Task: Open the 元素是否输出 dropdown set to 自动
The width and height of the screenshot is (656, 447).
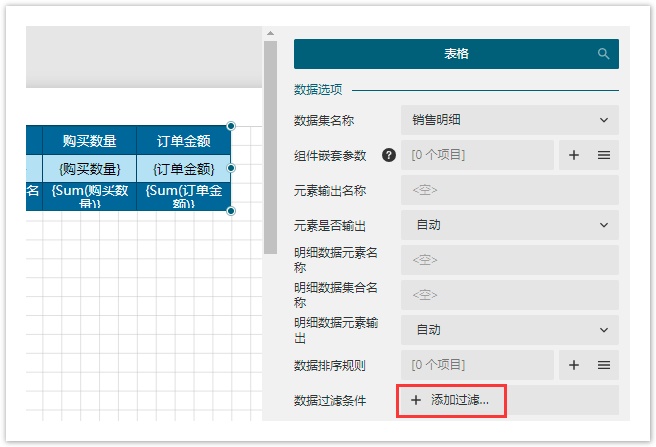Action: [x=510, y=225]
